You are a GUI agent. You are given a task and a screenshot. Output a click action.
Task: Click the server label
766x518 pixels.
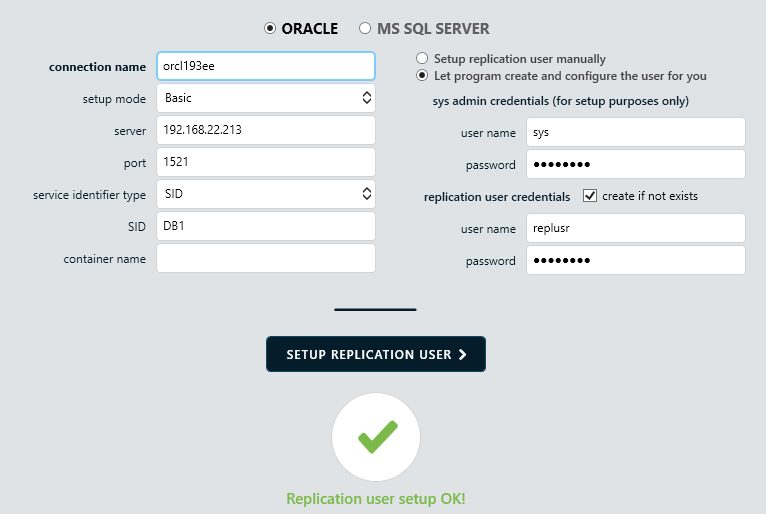coord(130,131)
